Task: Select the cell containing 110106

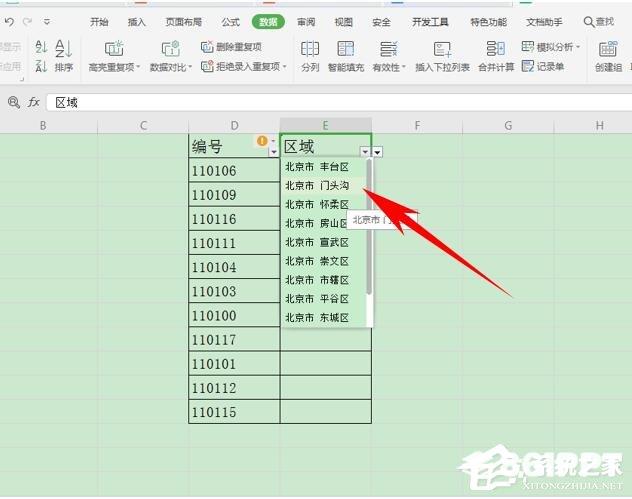Action: (234, 170)
